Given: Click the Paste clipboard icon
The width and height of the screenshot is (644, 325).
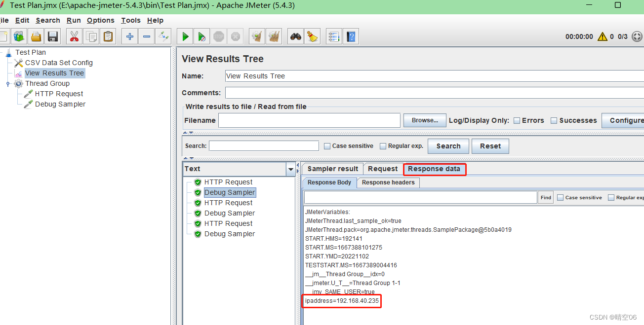Looking at the screenshot, I should coord(108,36).
